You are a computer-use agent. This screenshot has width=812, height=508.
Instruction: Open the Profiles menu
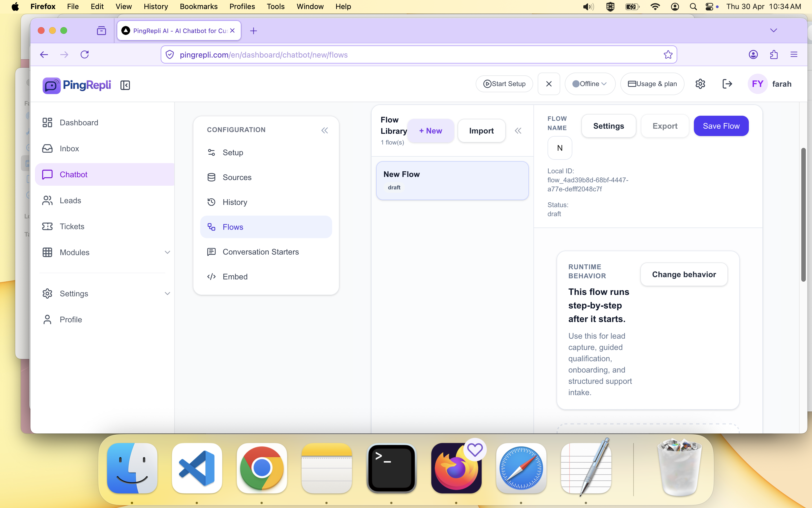(242, 6)
